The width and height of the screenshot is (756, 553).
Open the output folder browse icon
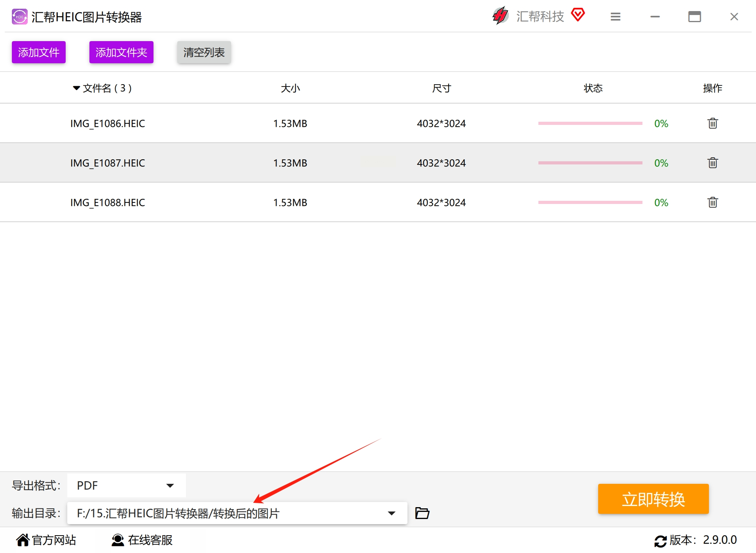tap(422, 513)
